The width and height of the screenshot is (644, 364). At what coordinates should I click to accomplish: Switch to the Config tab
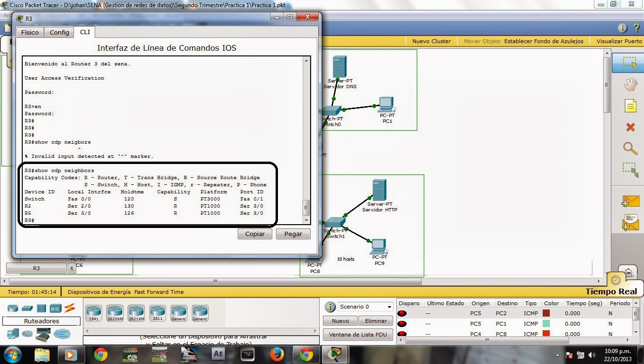59,32
